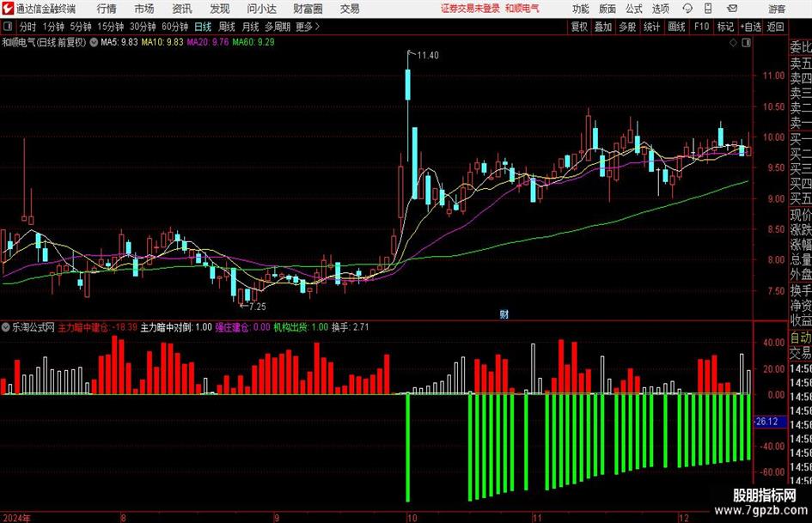Switch to 15分钟 period
This screenshot has height=523, width=812.
click(110, 27)
